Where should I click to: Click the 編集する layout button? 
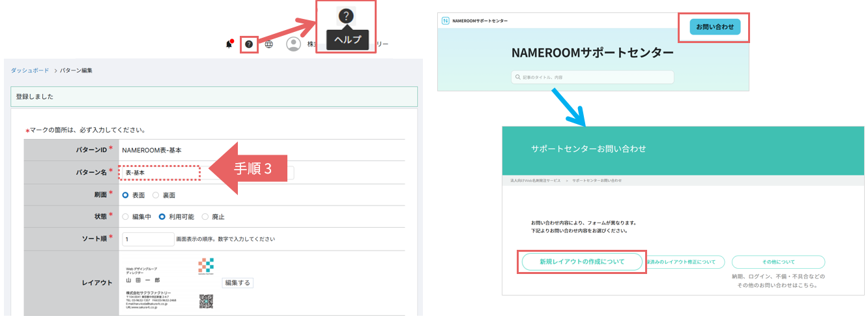click(238, 283)
